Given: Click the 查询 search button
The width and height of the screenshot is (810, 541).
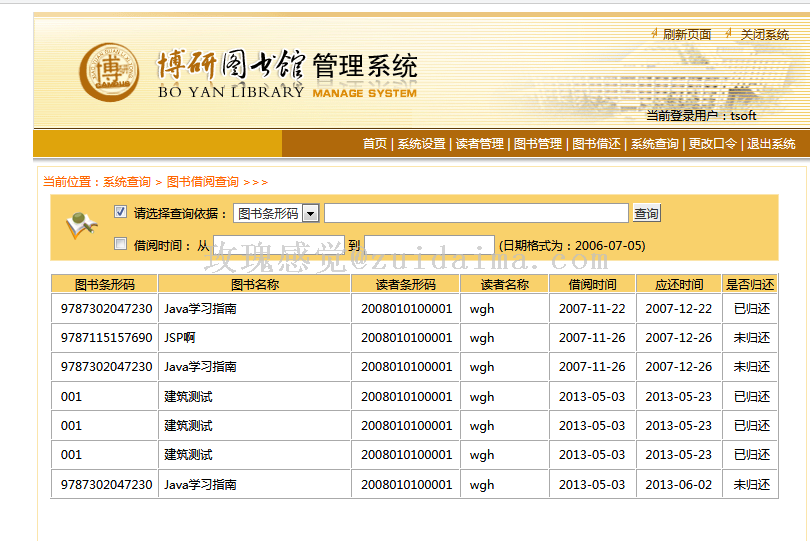Looking at the screenshot, I should tap(646, 213).
